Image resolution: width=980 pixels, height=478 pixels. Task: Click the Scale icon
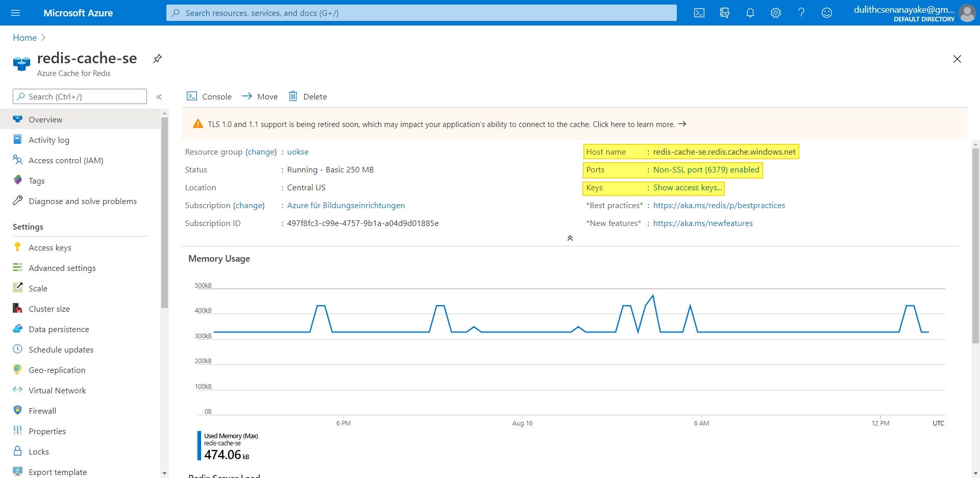17,288
